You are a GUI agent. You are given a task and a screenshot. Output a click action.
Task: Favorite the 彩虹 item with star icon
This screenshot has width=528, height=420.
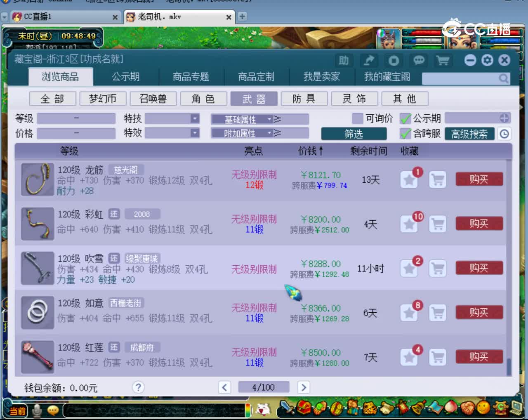coord(409,224)
